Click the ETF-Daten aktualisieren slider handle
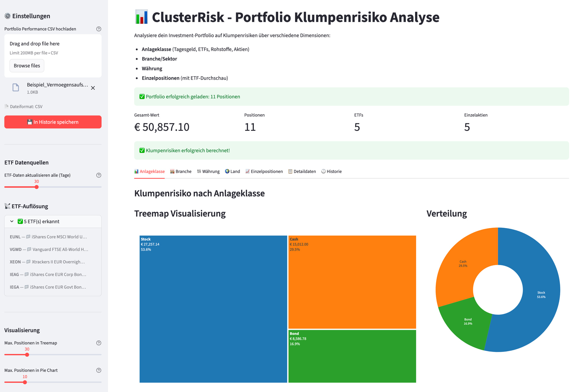Image resolution: width=570 pixels, height=392 pixels. coord(37,187)
